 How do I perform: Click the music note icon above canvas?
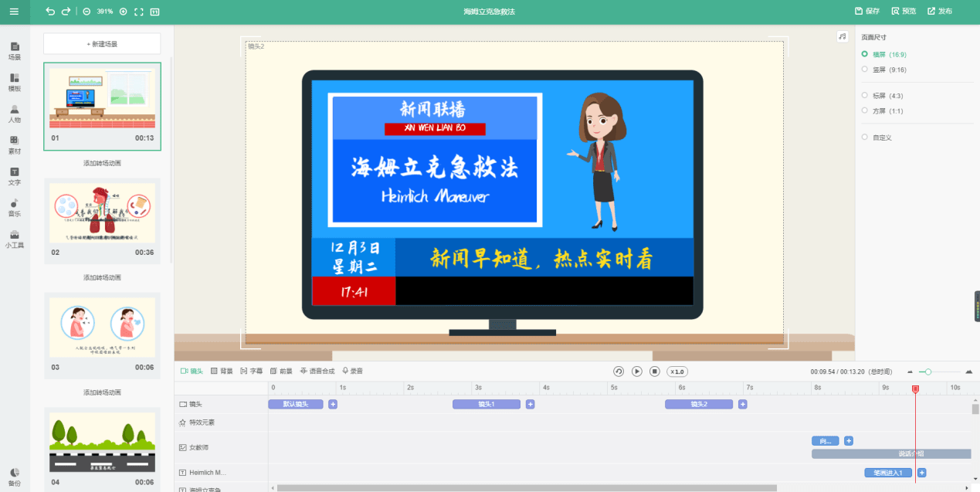(843, 37)
